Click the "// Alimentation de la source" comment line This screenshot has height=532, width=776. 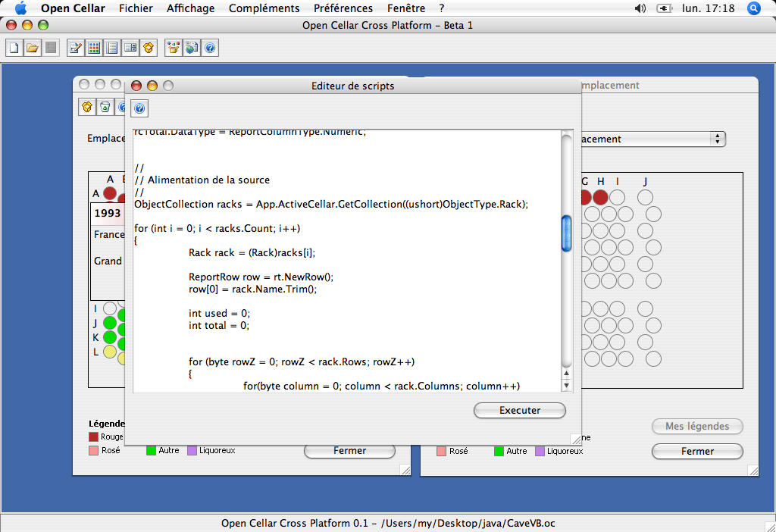202,180
